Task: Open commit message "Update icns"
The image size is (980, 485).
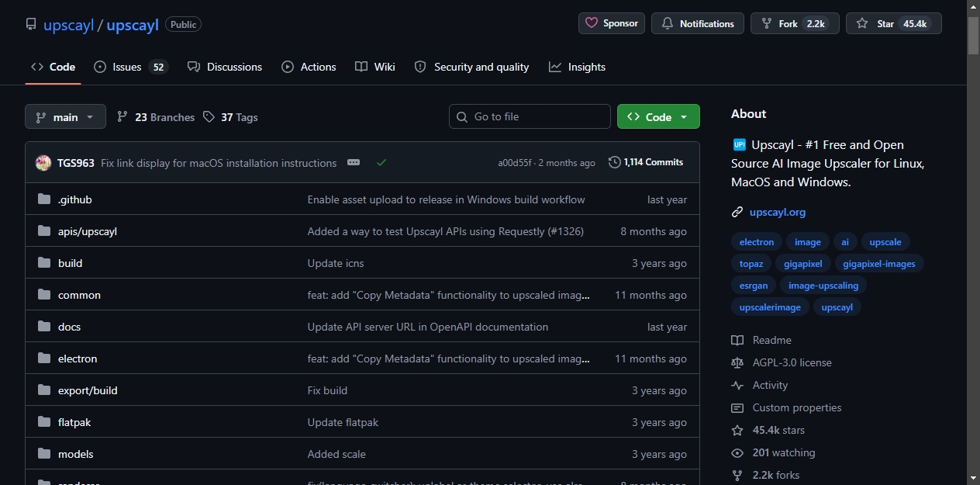Action: pyautogui.click(x=336, y=263)
